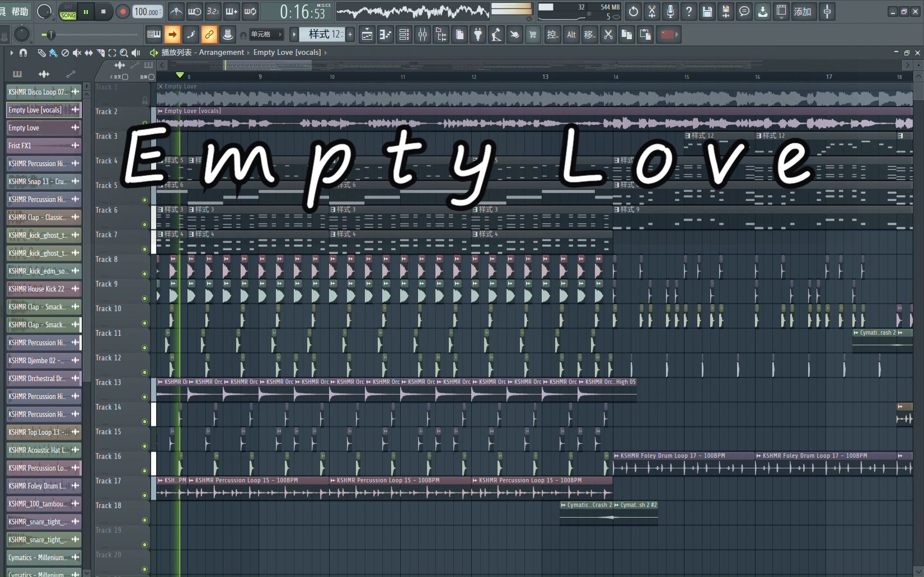Image resolution: width=924 pixels, height=577 pixels.
Task: Select the delete tool in playlist toolbar
Action: [65, 53]
